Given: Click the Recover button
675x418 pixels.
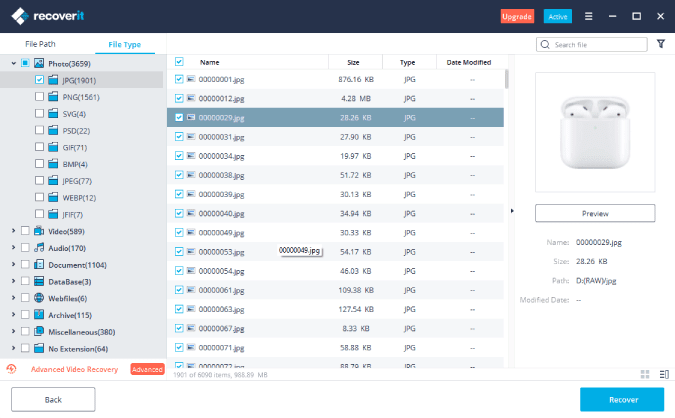Looking at the screenshot, I should [x=621, y=399].
